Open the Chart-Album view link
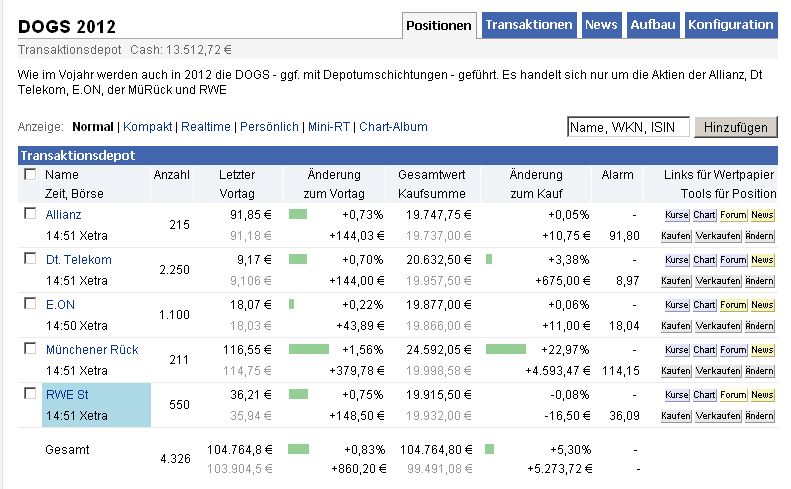Viewport: 791px width, 489px height. click(x=393, y=127)
